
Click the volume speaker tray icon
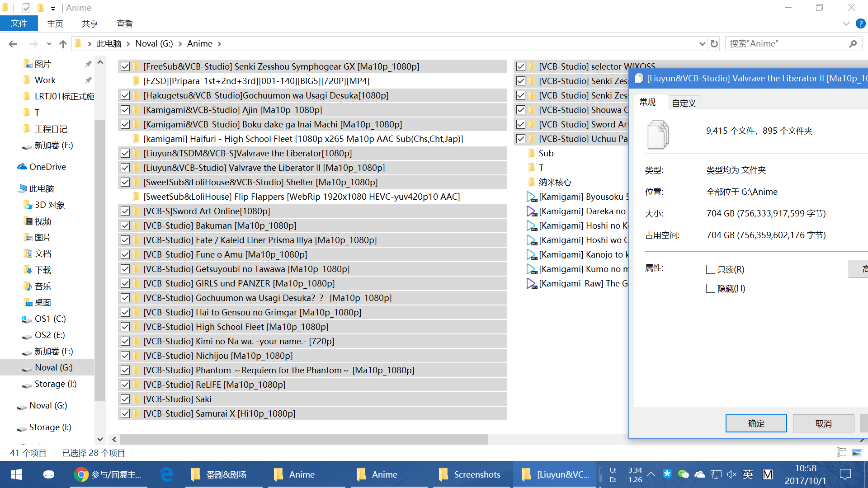(x=732, y=474)
